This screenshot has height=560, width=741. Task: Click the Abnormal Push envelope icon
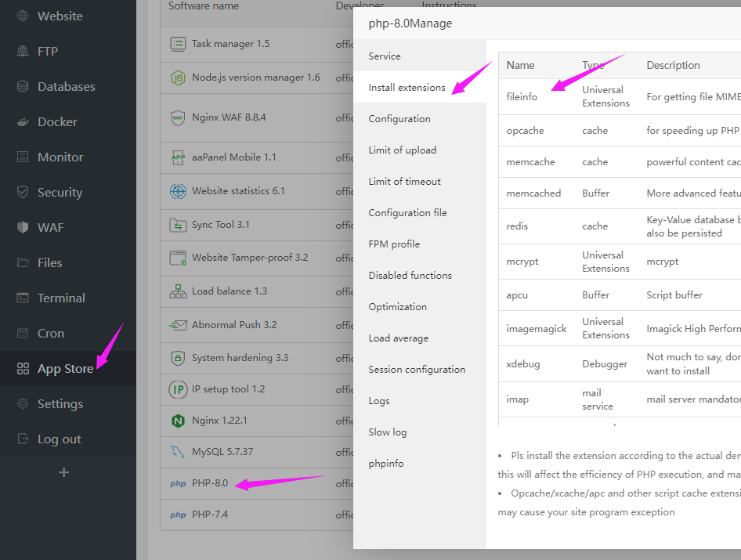[178, 325]
